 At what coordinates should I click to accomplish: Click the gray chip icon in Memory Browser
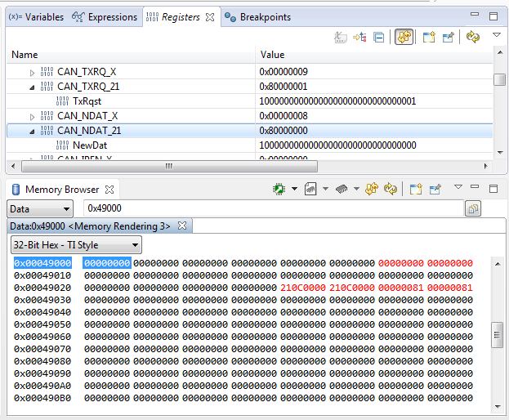tap(342, 189)
